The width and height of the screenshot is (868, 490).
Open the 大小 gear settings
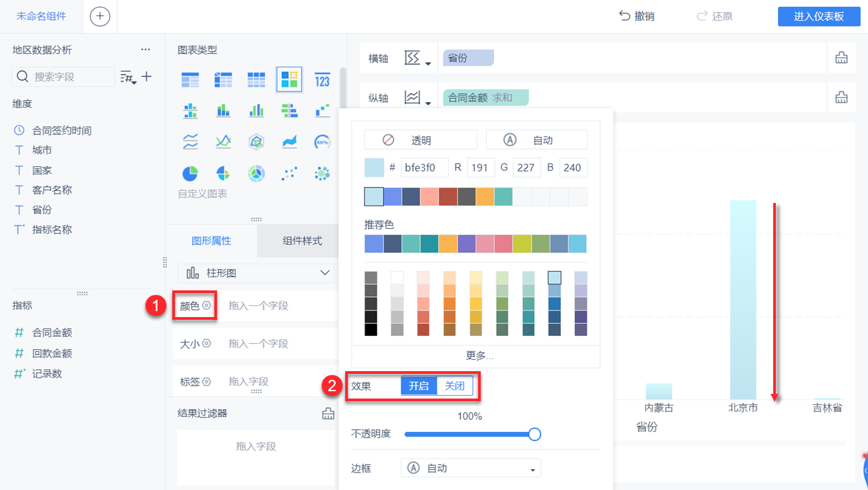click(x=207, y=343)
